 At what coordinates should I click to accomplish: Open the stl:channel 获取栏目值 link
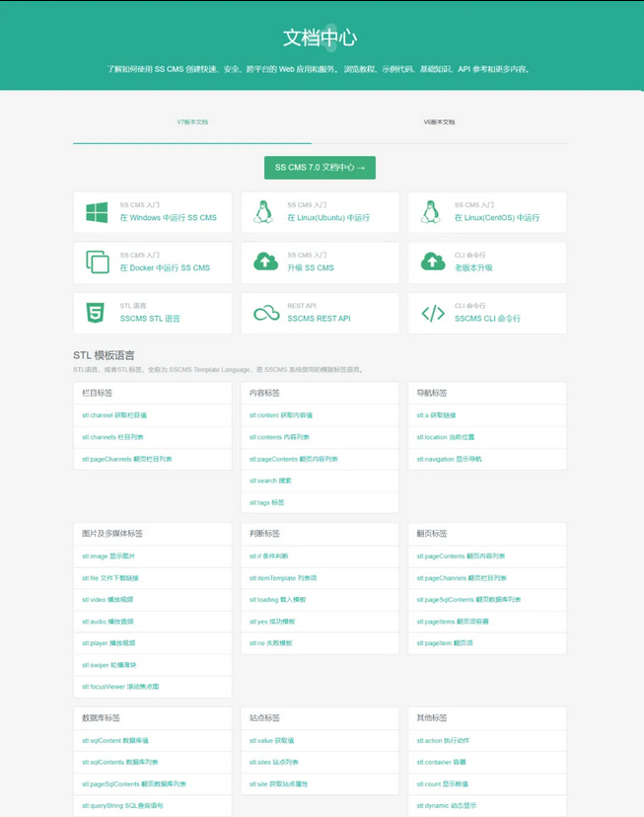coord(114,415)
